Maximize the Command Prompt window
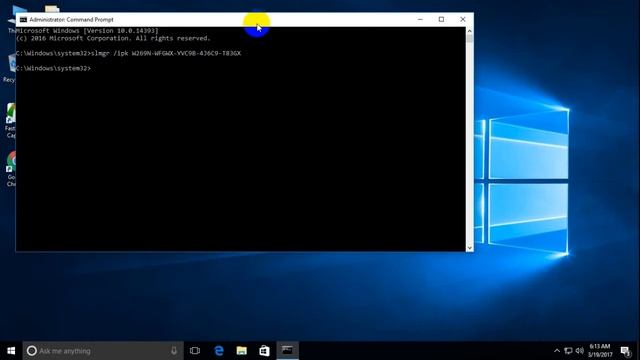Viewport: 640px width, 360px height. [x=441, y=20]
